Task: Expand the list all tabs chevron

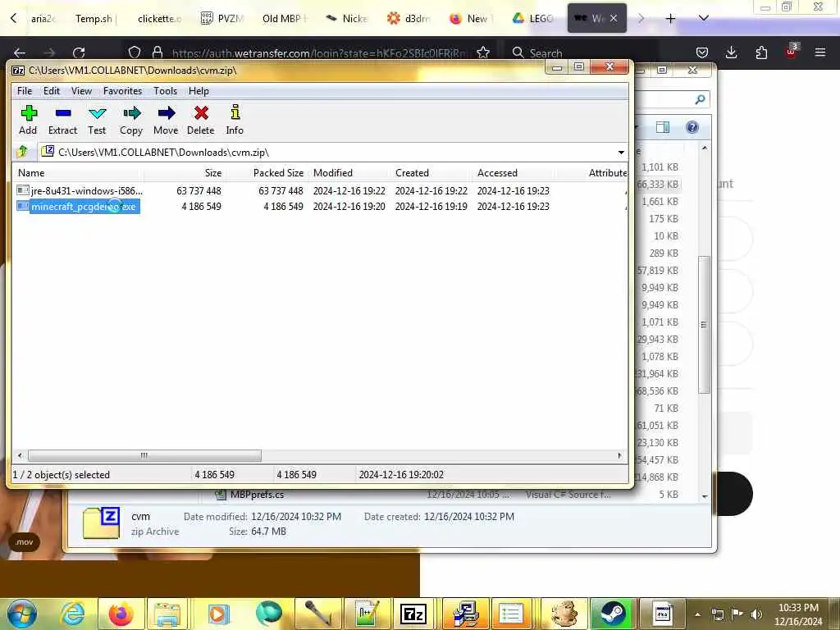Action: click(704, 19)
